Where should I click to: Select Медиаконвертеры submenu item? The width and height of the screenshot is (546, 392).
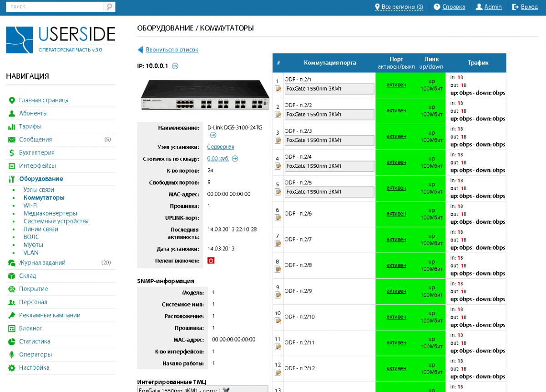click(51, 213)
